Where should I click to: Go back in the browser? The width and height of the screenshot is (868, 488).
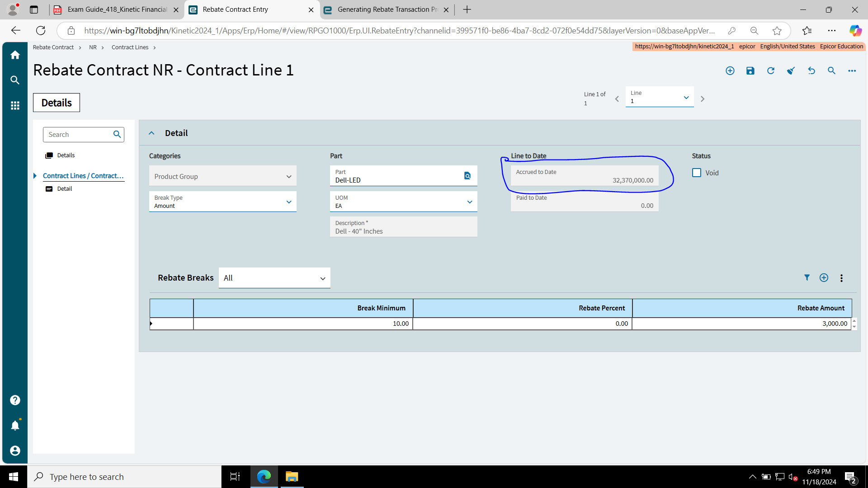pyautogui.click(x=15, y=30)
